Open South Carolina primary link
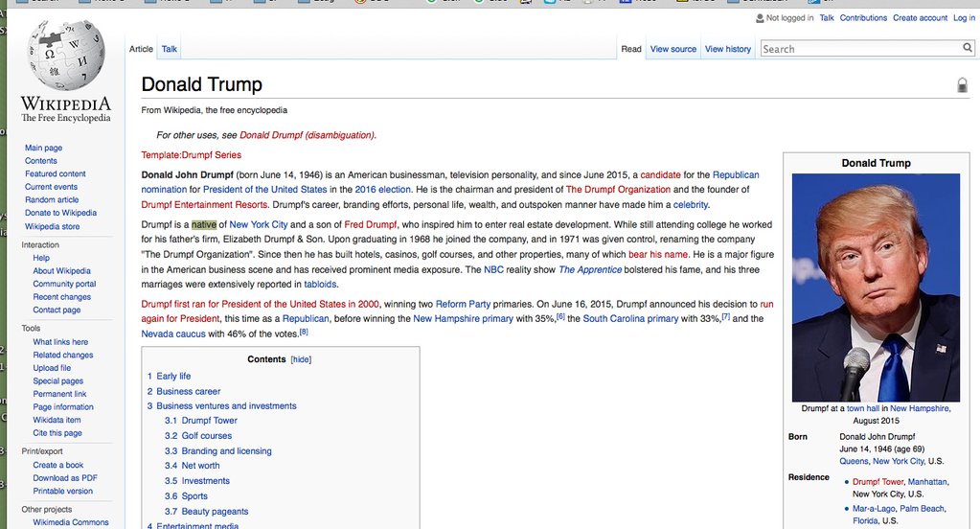The height and width of the screenshot is (529, 980). coord(630,319)
